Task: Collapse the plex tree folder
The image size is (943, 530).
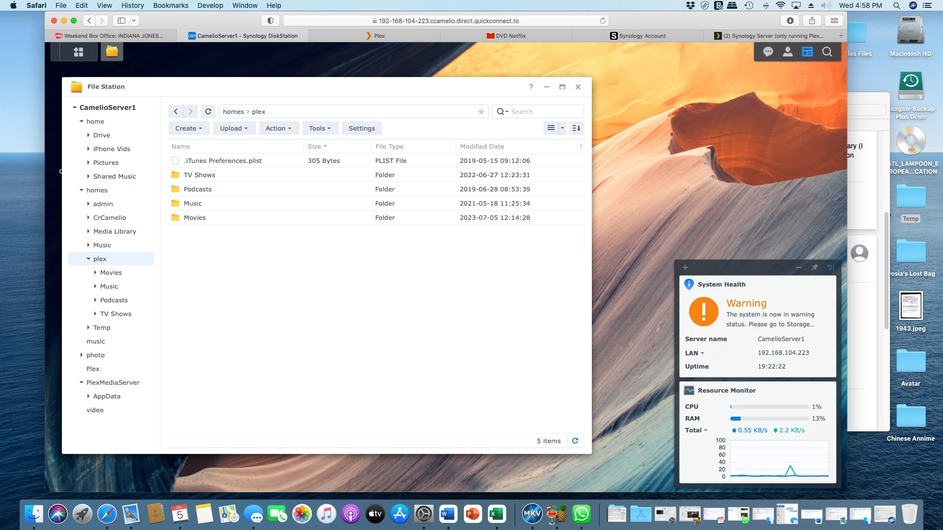Action: coord(88,259)
